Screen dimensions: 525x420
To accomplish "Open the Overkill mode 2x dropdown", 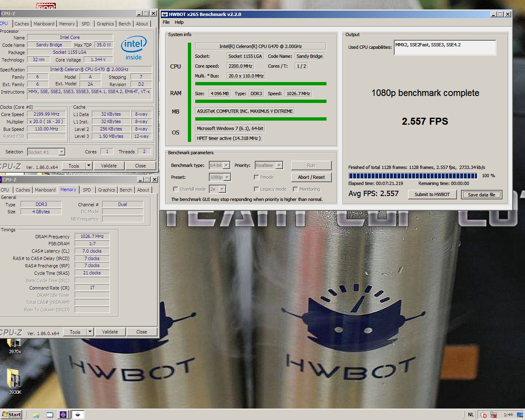I will pos(222,189).
